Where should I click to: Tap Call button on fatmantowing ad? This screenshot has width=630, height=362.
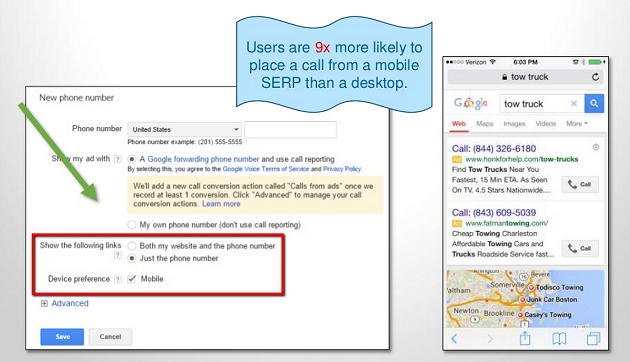580,248
